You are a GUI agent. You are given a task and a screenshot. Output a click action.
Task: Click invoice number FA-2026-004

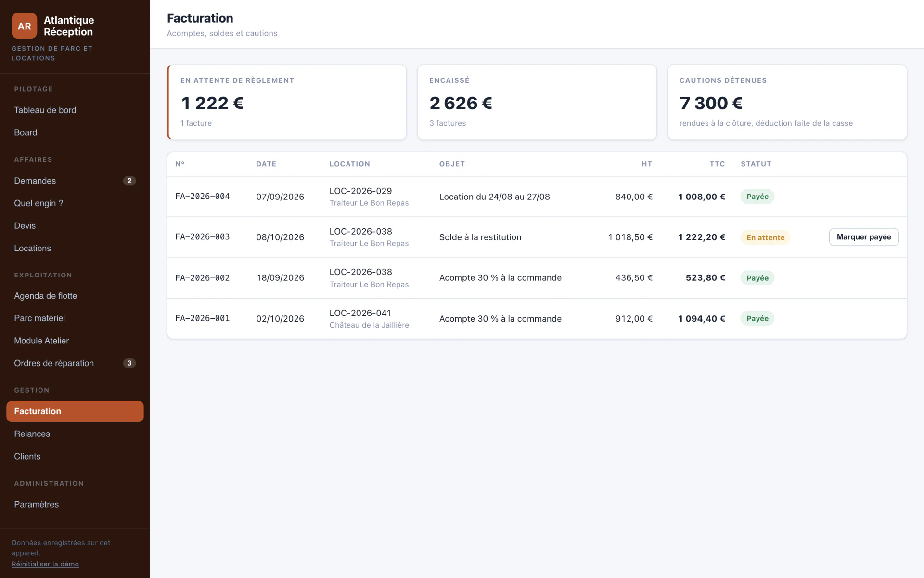tap(203, 197)
